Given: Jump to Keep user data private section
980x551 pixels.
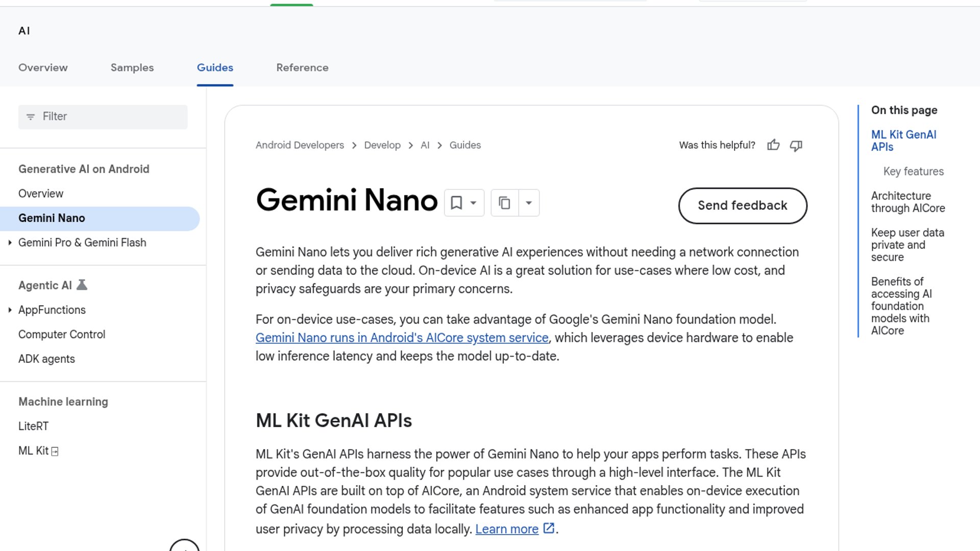Looking at the screenshot, I should (x=908, y=245).
